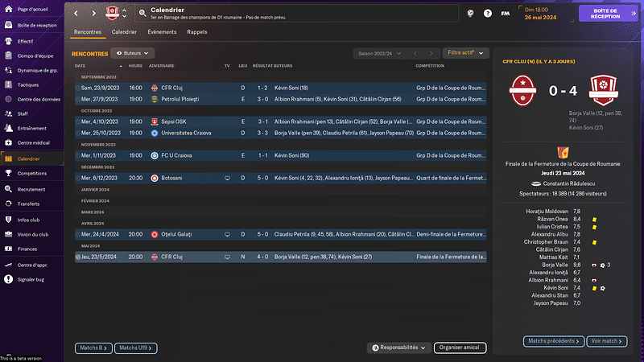Open Centre médical section

point(32,143)
